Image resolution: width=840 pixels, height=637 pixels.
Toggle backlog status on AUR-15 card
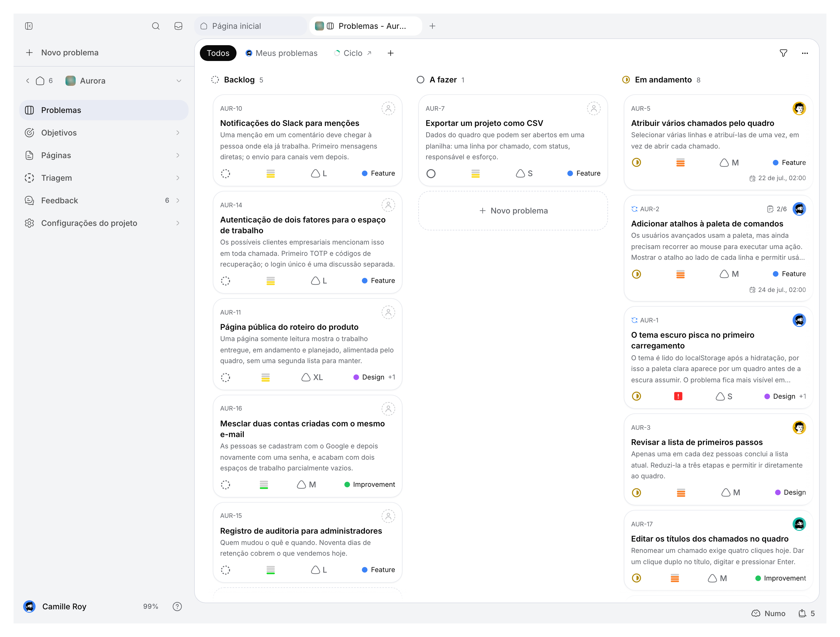click(226, 570)
